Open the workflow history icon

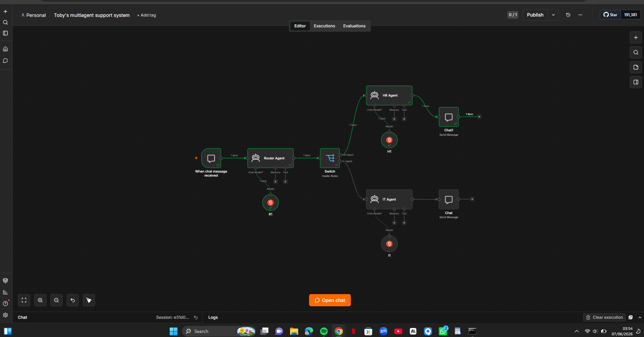(568, 15)
